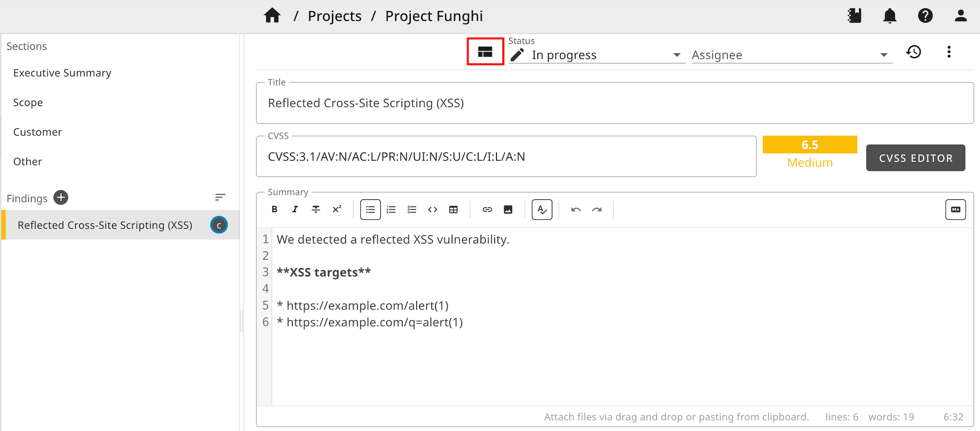The image size is (980, 431).
Task: Sort findings with the sort icon
Action: pos(220,197)
